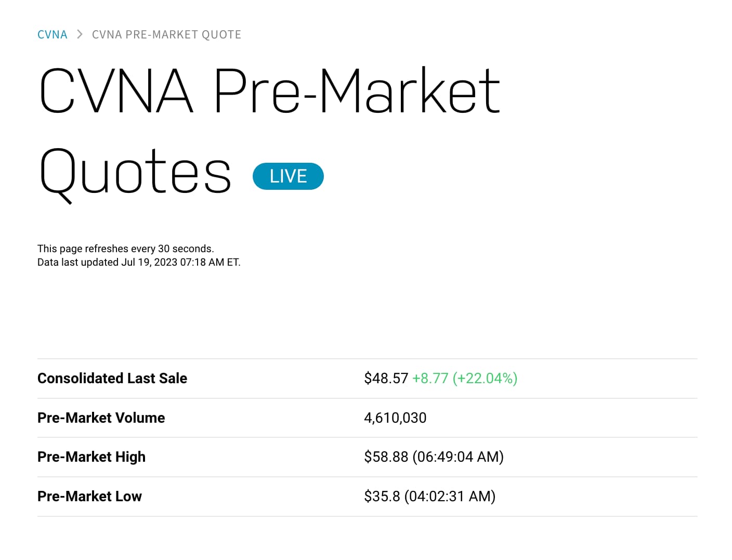This screenshot has height=560, width=732.
Task: Click the Data last updated timestamp
Action: click(139, 262)
